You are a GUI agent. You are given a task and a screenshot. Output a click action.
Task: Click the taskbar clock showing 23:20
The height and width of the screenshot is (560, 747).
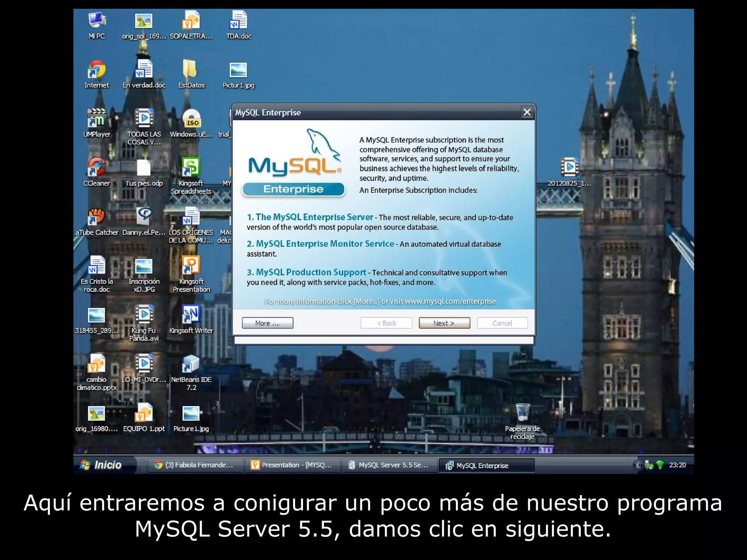(x=677, y=465)
